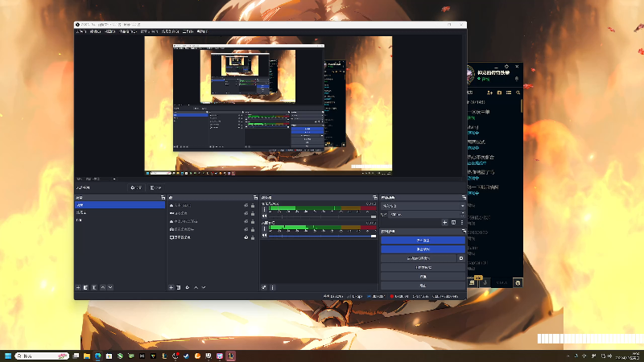This screenshot has height=362, width=644.
Task: Open Microsoft Edge from the taskbar
Action: 97,356
